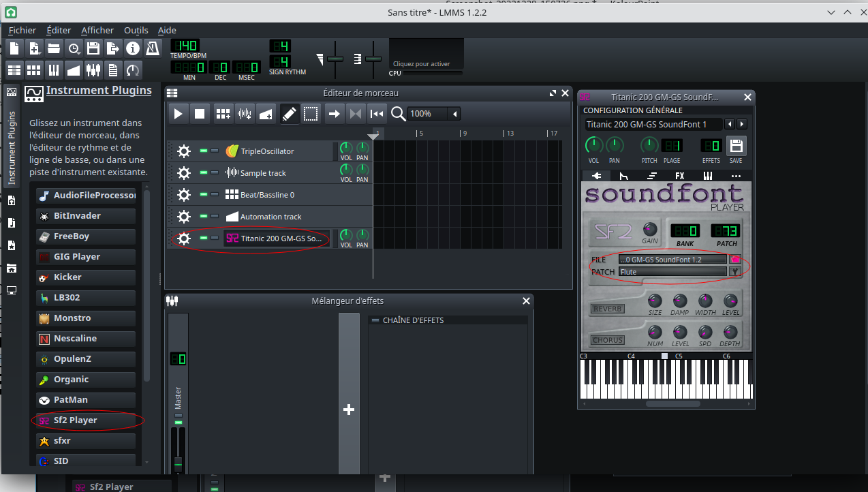Toggle the CHORUS button in the SoundFont player
This screenshot has height=492, width=868.
[x=607, y=340]
